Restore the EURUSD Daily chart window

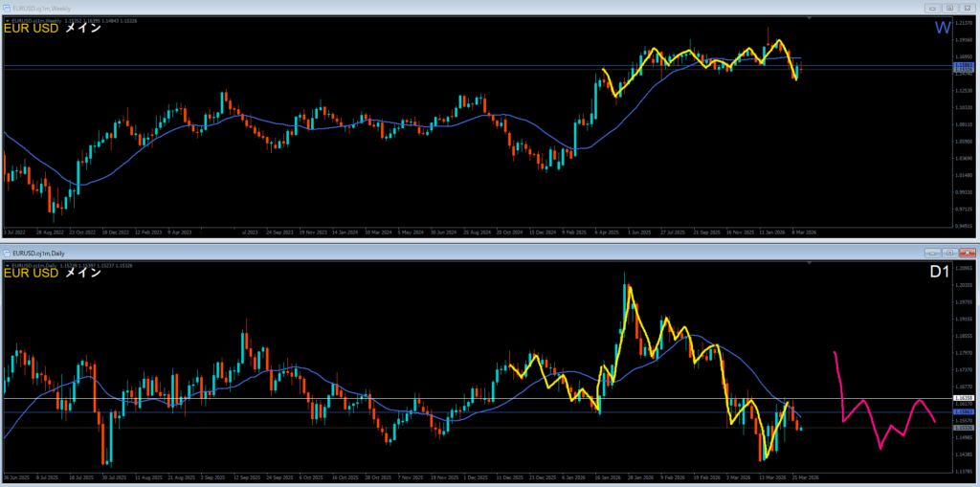coord(950,254)
